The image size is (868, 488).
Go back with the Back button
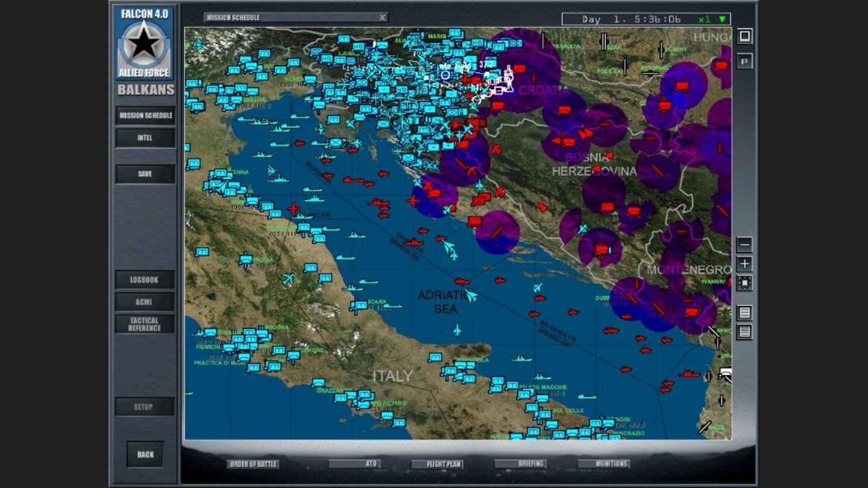point(145,454)
